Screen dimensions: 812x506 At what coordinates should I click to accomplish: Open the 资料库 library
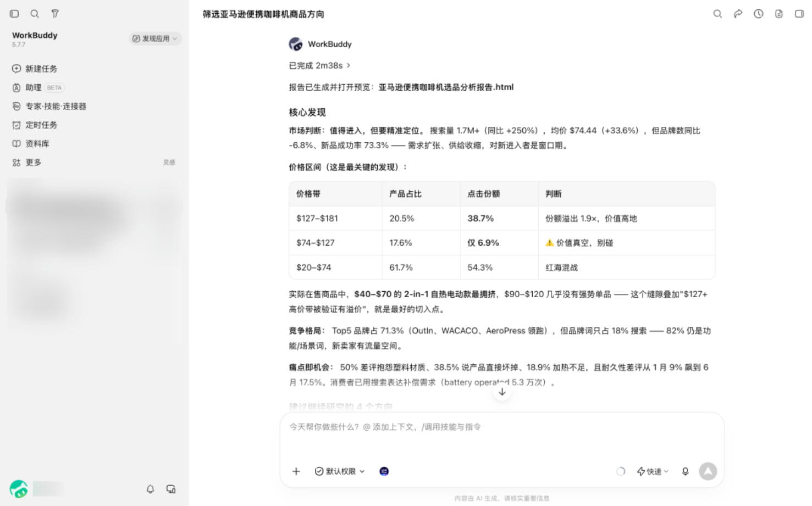31,143
